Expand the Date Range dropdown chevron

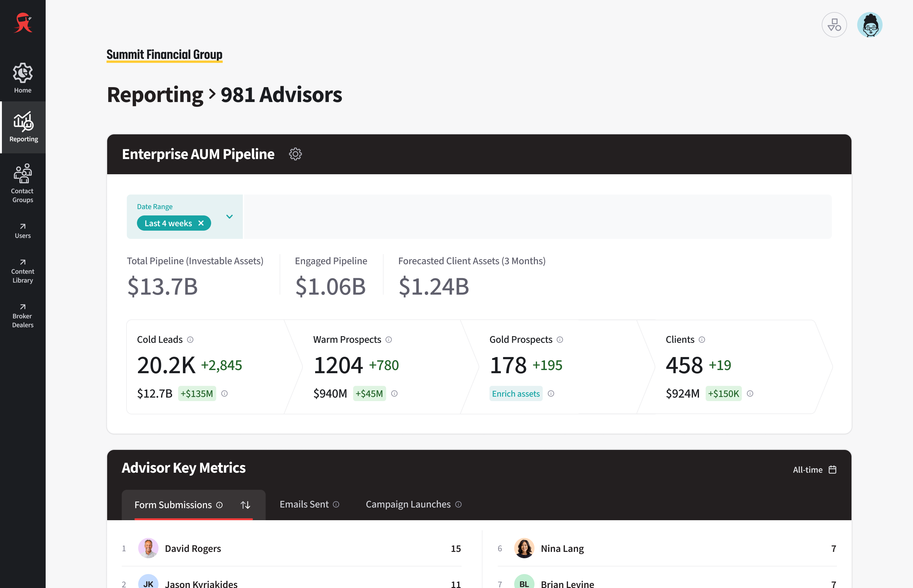pyautogui.click(x=229, y=216)
